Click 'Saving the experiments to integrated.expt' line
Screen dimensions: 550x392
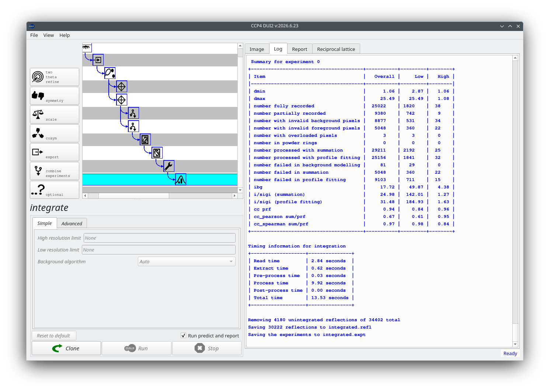click(x=307, y=334)
